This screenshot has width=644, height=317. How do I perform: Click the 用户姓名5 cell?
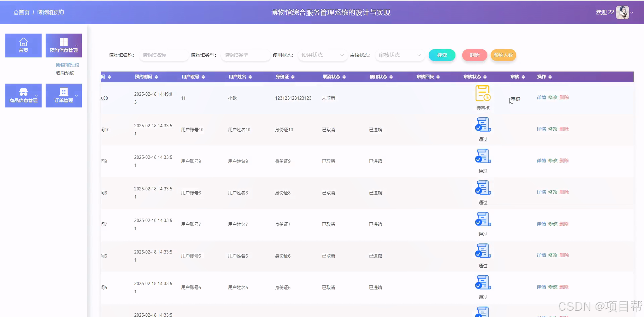[x=238, y=287]
